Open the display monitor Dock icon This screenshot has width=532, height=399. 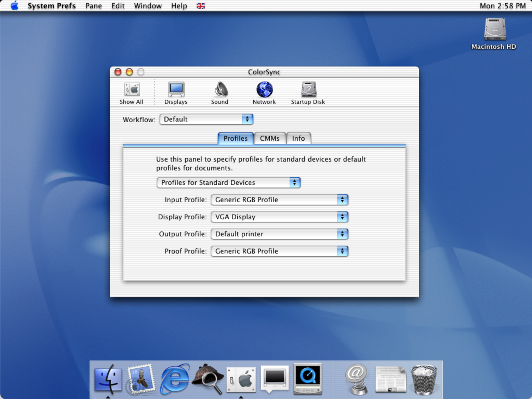[x=275, y=379]
